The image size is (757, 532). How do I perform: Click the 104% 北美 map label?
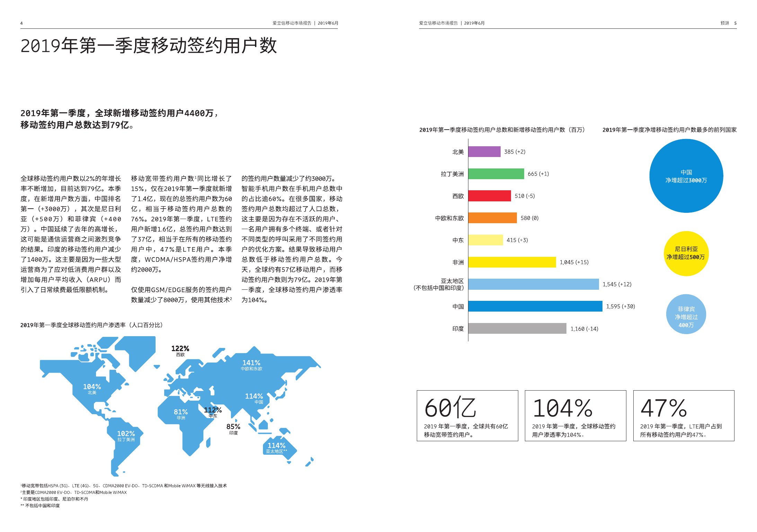92,389
